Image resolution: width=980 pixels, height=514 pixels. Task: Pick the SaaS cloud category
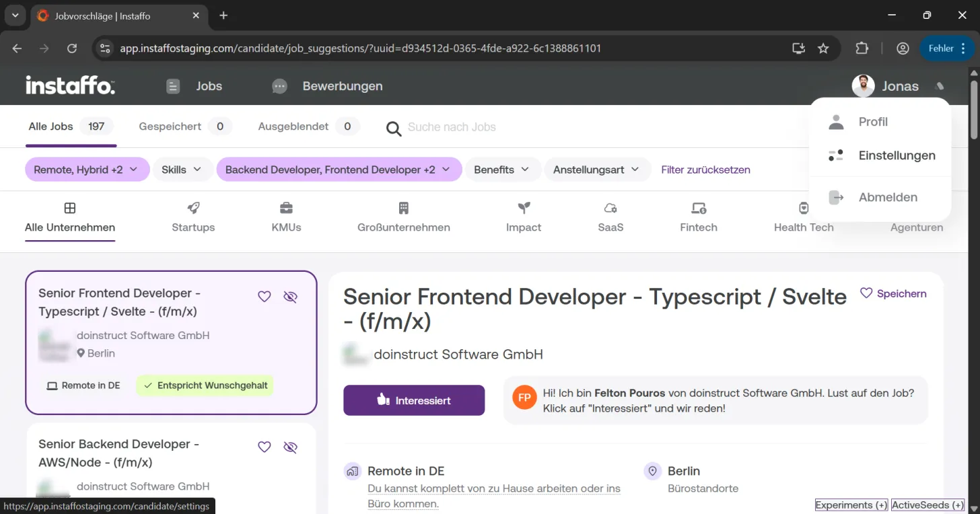click(610, 217)
